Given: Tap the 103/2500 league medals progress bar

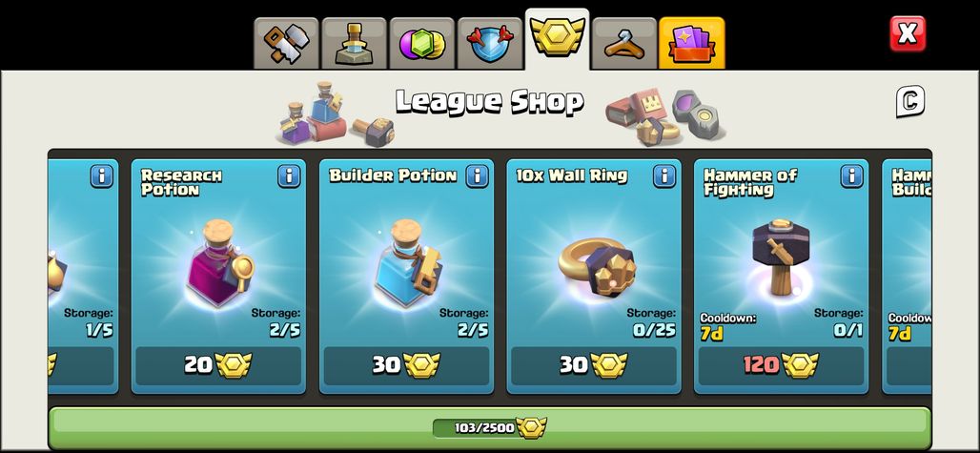Looking at the screenshot, I should click(490, 427).
